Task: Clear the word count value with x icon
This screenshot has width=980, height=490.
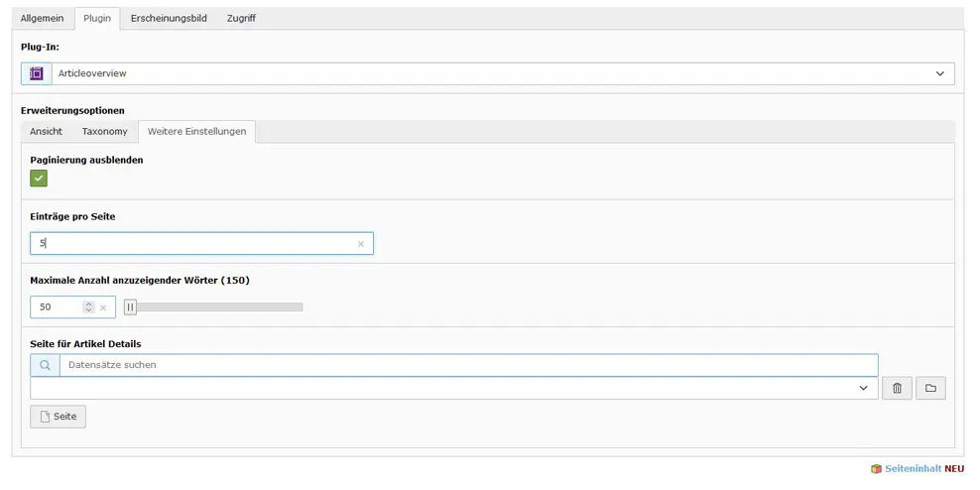Action: (103, 307)
